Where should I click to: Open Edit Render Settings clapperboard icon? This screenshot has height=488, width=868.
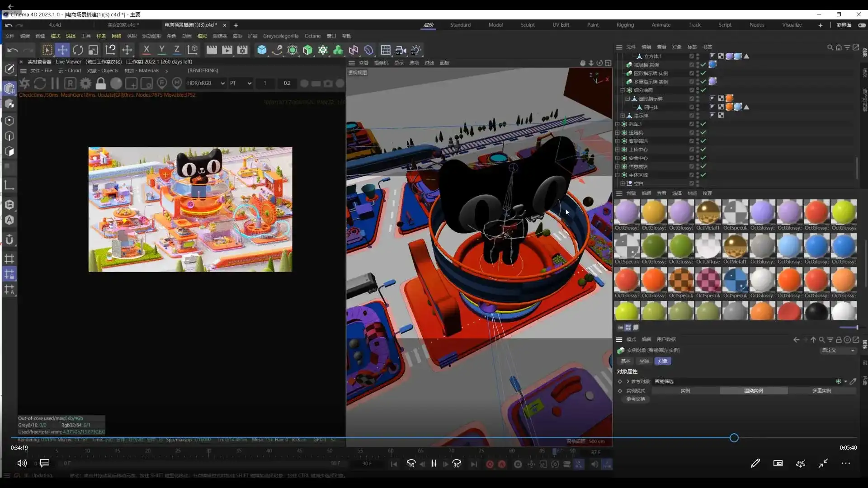tap(242, 50)
